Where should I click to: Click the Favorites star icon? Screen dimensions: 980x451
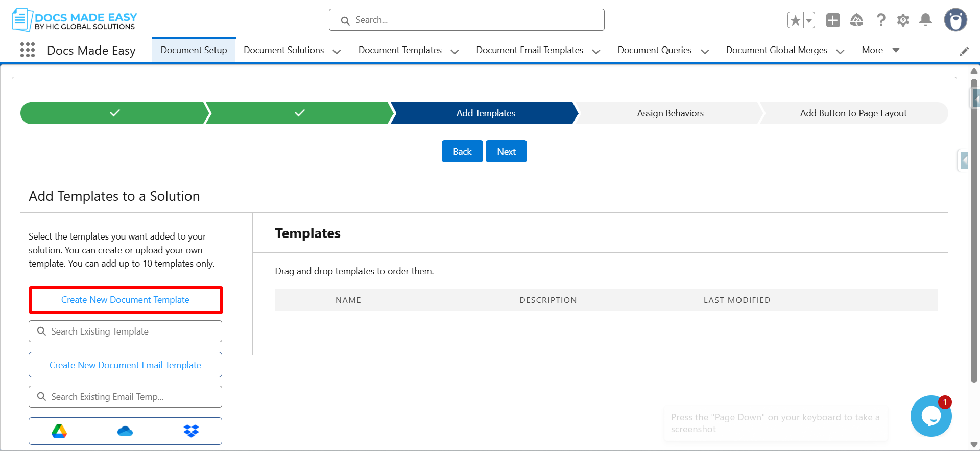(x=795, y=20)
